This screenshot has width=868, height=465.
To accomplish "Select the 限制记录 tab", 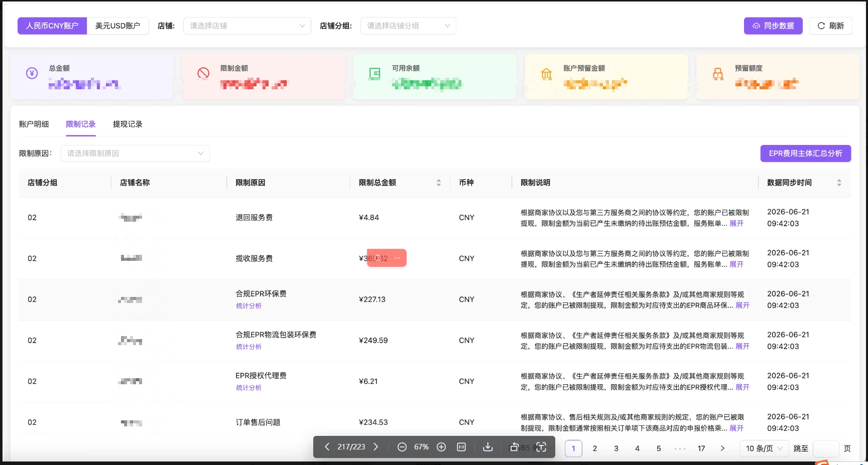I will pyautogui.click(x=80, y=124).
